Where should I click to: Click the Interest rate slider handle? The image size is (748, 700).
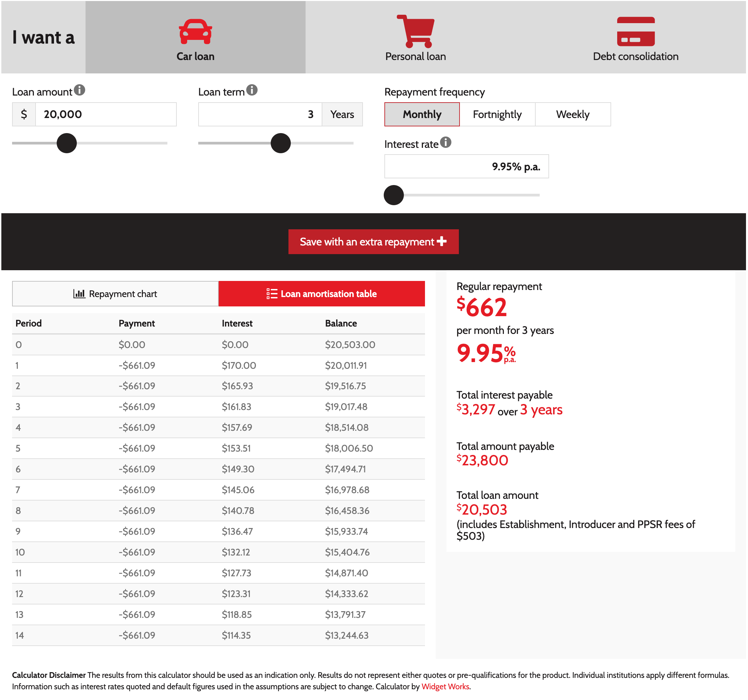[x=393, y=195]
